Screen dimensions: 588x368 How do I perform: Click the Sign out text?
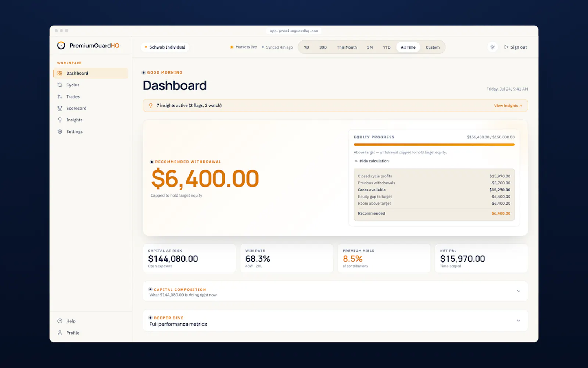tap(519, 47)
